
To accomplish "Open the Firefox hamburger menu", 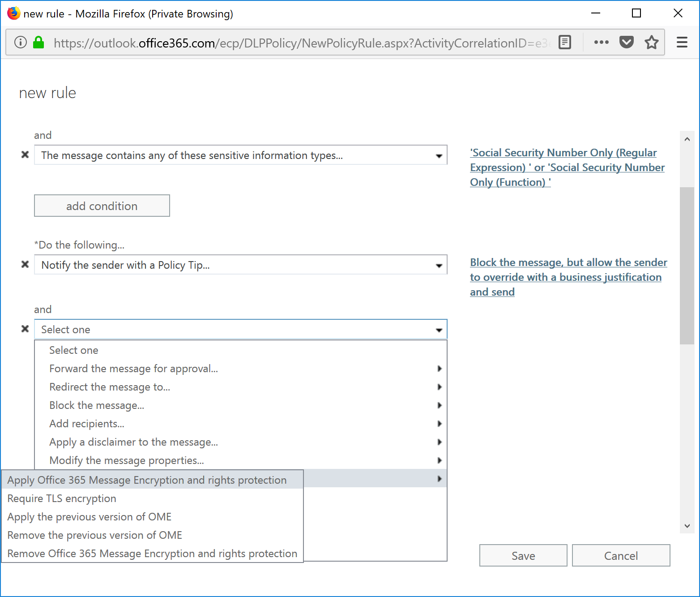I will point(682,43).
